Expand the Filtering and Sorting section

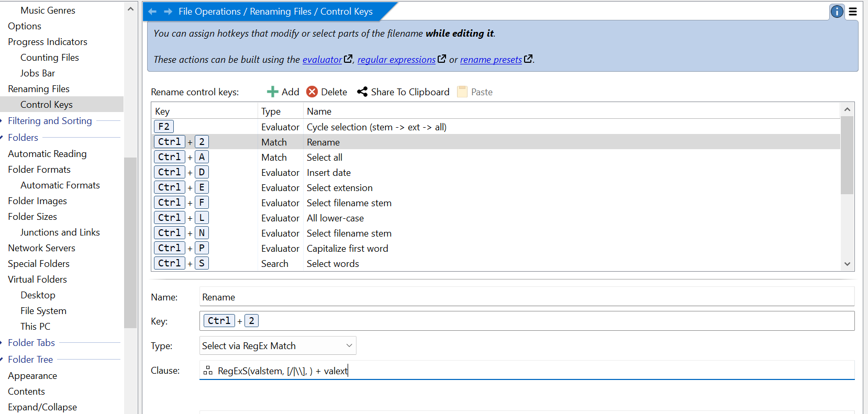coord(50,121)
